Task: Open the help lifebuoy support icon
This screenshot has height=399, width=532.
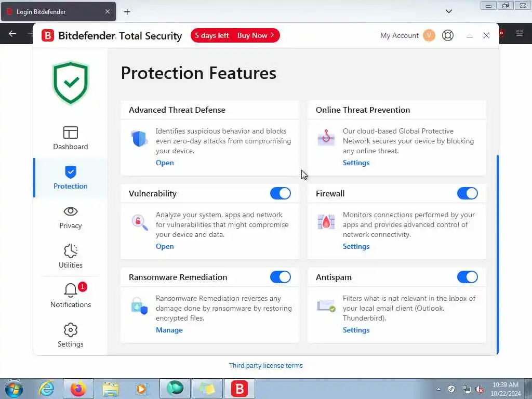Action: point(447,35)
